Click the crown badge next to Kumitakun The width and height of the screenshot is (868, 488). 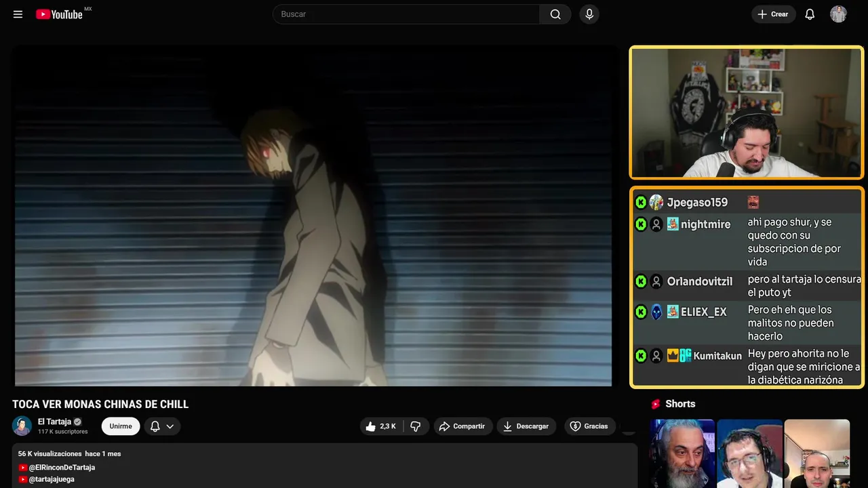coord(673,356)
